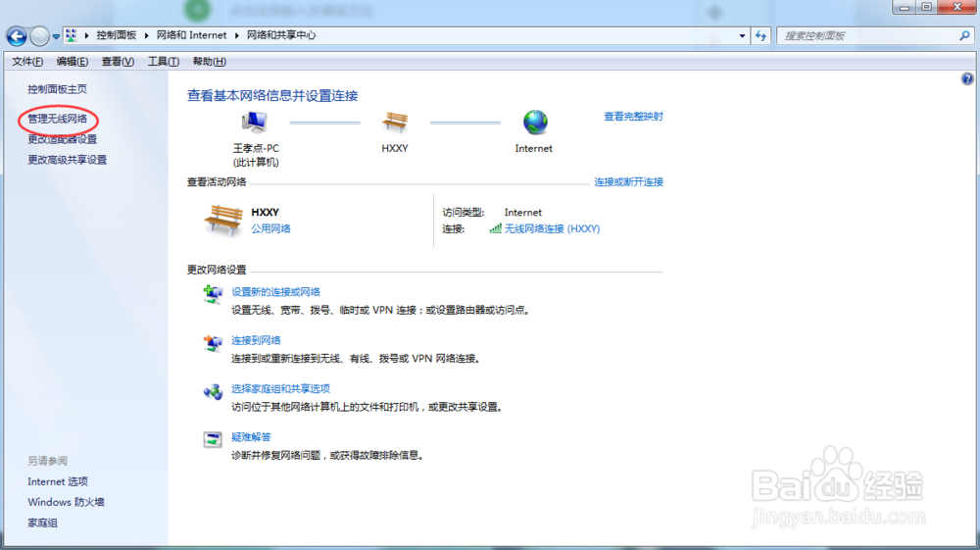Open the recent pages dropdown arrow
The width and height of the screenshot is (980, 550).
click(56, 37)
